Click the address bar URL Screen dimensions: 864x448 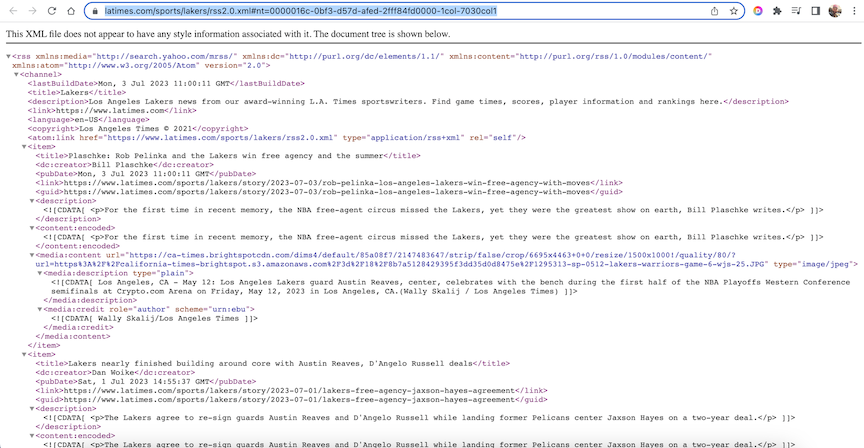point(301,11)
